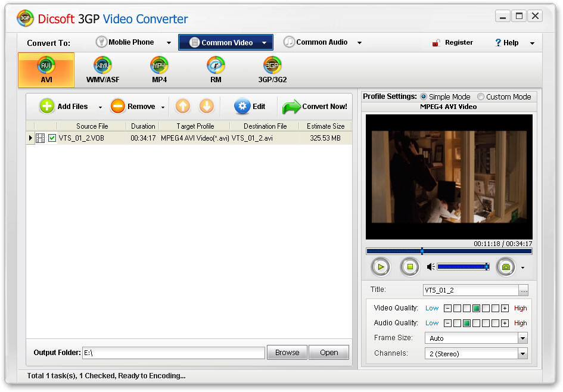Mute audio with the speaker icon

coord(431,267)
